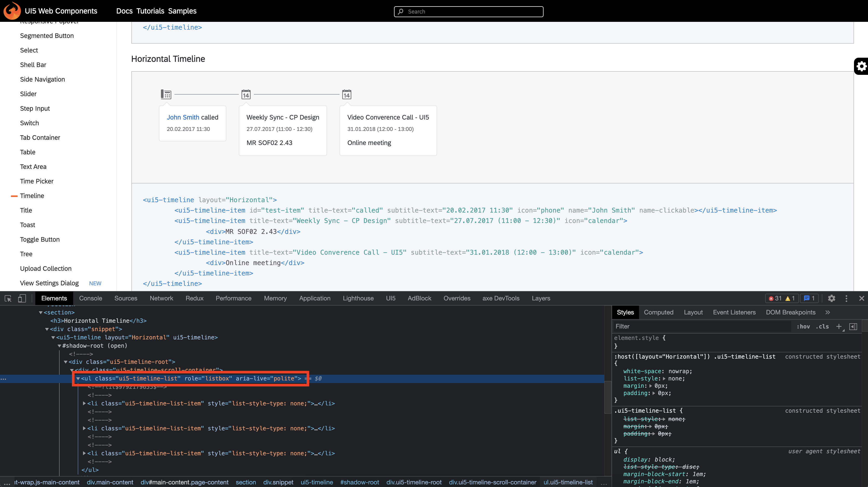Toggle the Styles sidebar pane icon
The width and height of the screenshot is (868, 487).
854,326
